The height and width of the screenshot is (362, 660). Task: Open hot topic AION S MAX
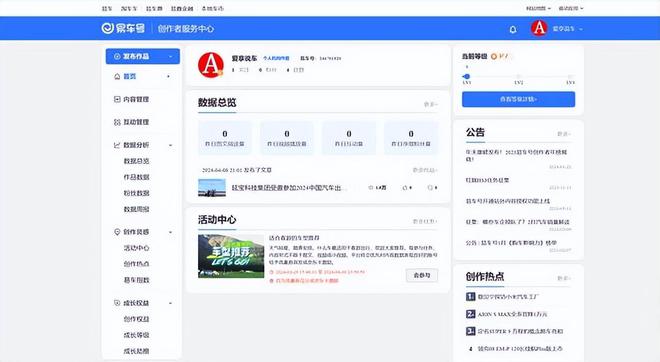pos(512,314)
